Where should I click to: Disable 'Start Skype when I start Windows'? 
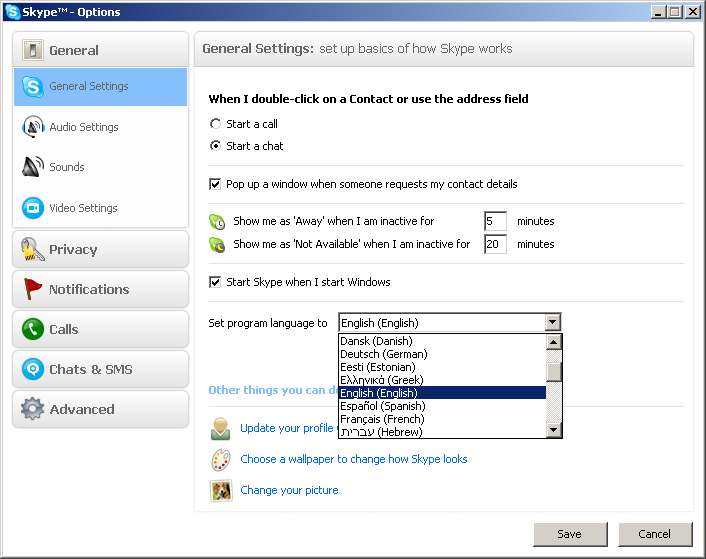pos(215,282)
